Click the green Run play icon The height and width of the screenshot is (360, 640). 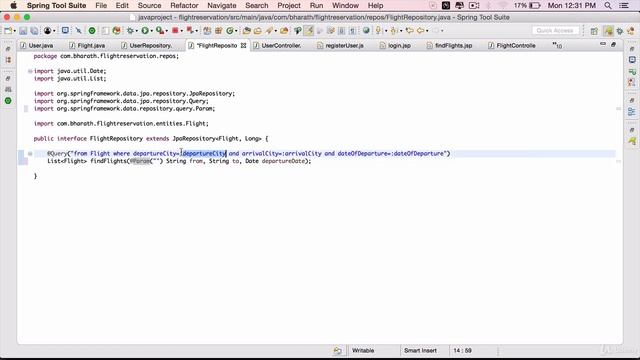pos(144,31)
